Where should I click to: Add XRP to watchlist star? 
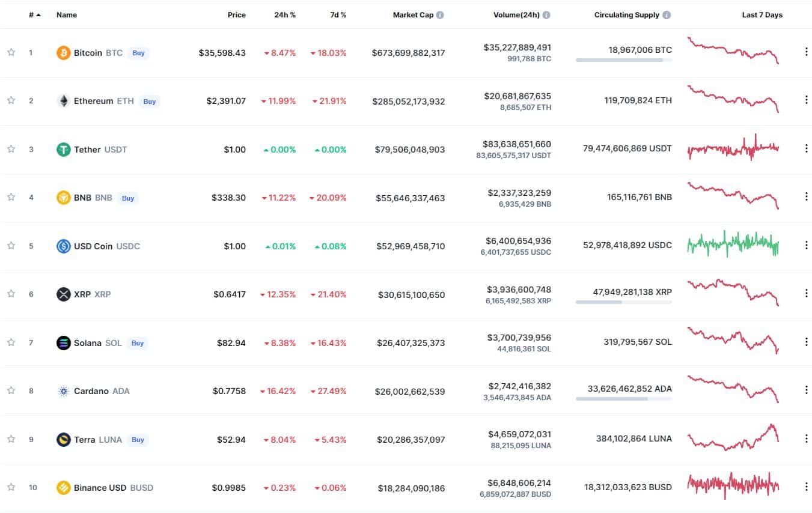click(x=11, y=294)
